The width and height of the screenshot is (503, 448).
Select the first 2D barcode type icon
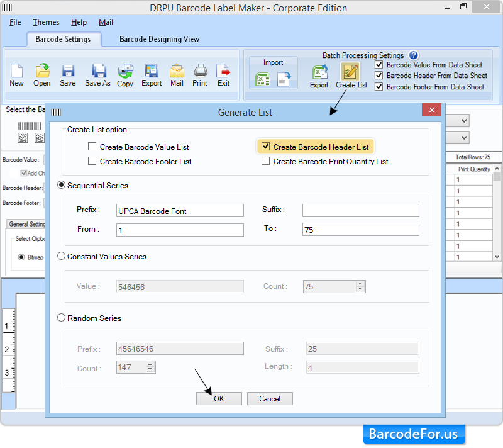(23, 138)
